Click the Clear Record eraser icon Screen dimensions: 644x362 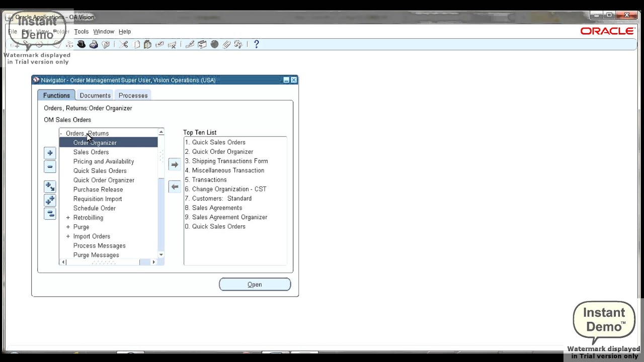(x=159, y=44)
